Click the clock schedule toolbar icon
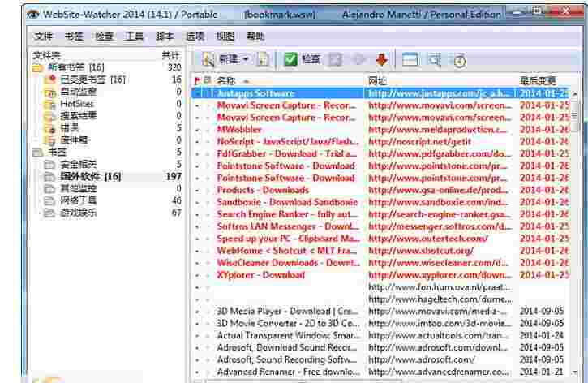The image size is (588, 383). pyautogui.click(x=458, y=60)
